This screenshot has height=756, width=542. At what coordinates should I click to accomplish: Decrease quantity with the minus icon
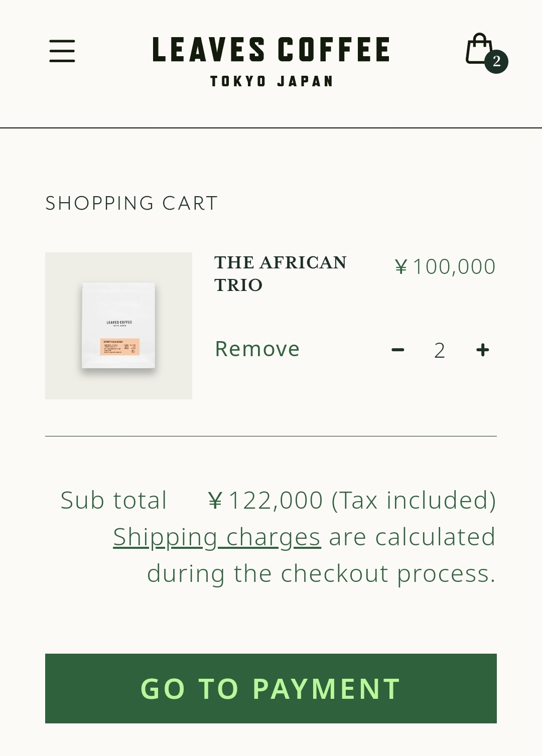[x=398, y=350]
